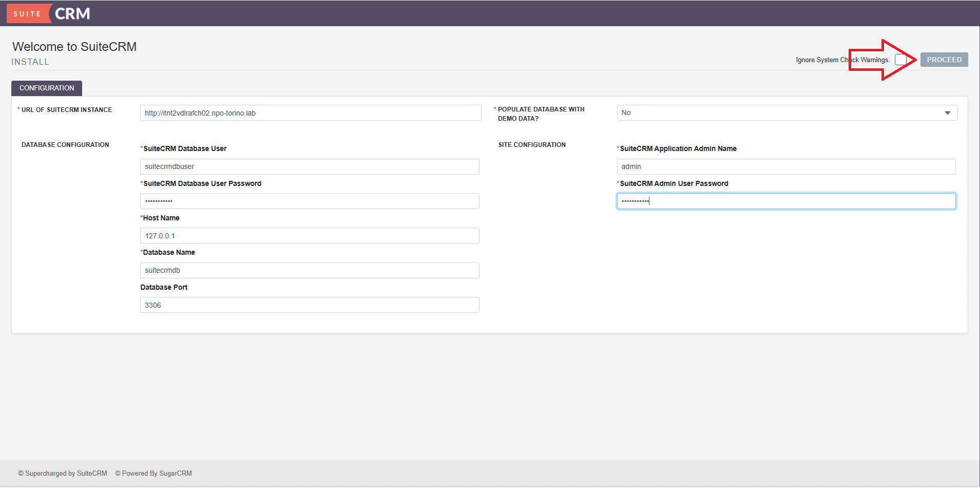Click the dropdown arrow next to No

pos(947,112)
